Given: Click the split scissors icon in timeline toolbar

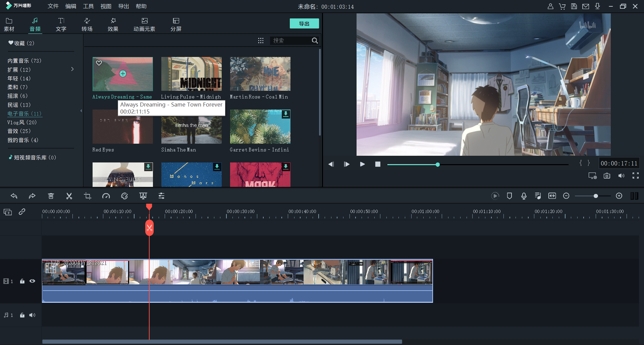Looking at the screenshot, I should click(69, 196).
